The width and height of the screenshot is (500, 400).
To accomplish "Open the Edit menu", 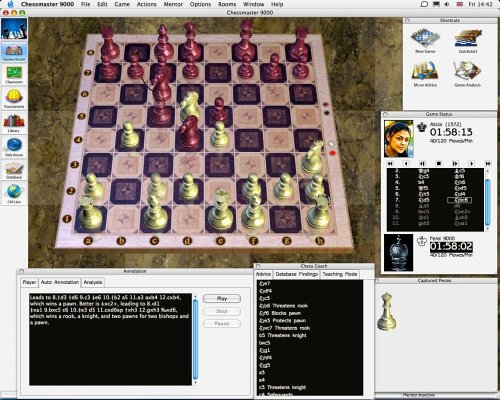I will 102,4.
